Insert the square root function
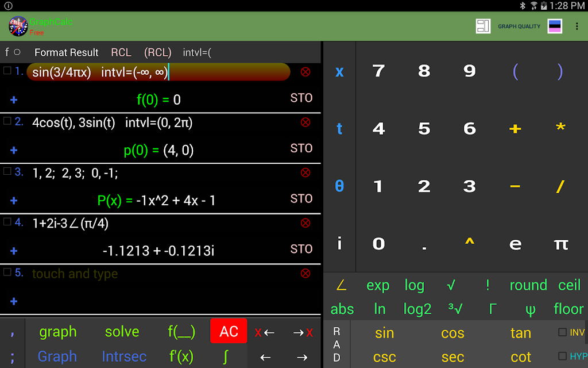 click(451, 285)
